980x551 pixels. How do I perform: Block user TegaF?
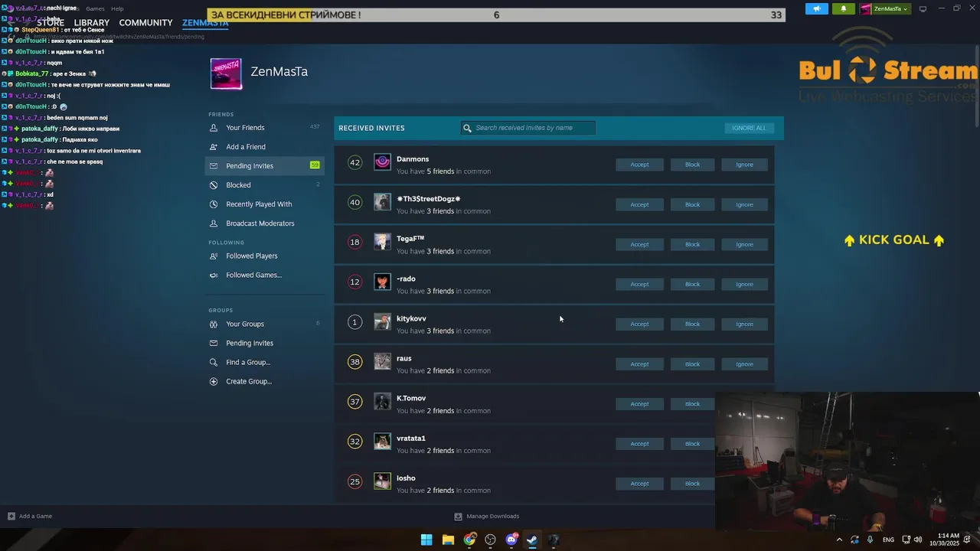(692, 244)
